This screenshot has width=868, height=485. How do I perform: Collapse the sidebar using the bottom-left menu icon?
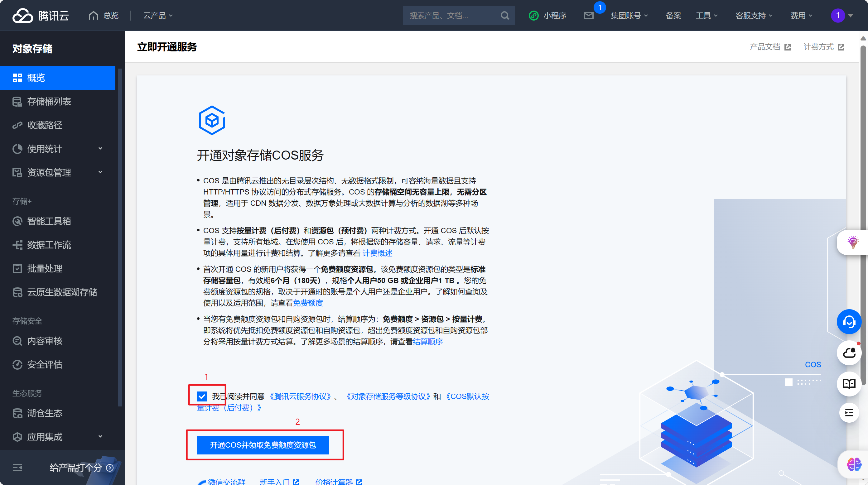click(x=17, y=468)
